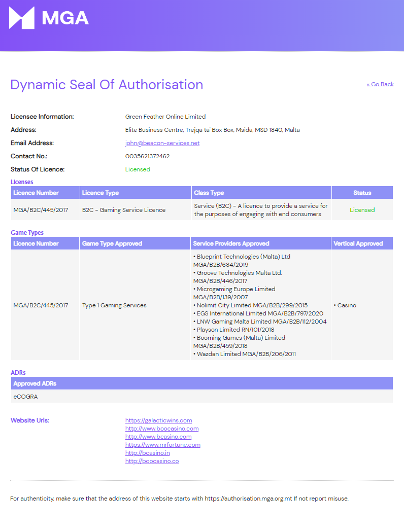Click Groove Technologies Malta Ltd. entry

[238, 277]
